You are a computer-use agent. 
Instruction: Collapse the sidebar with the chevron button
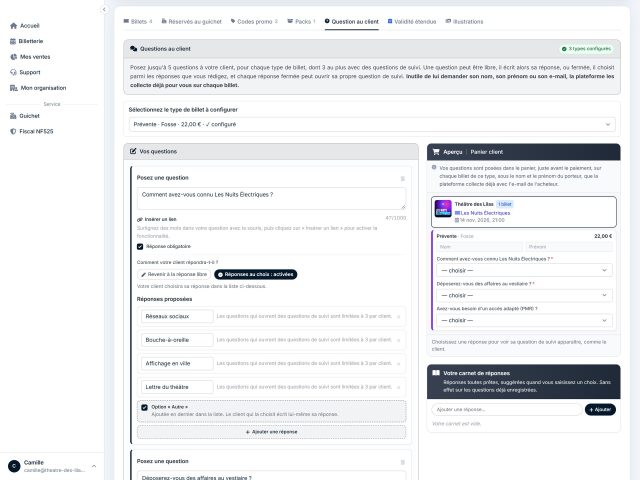[104, 9]
